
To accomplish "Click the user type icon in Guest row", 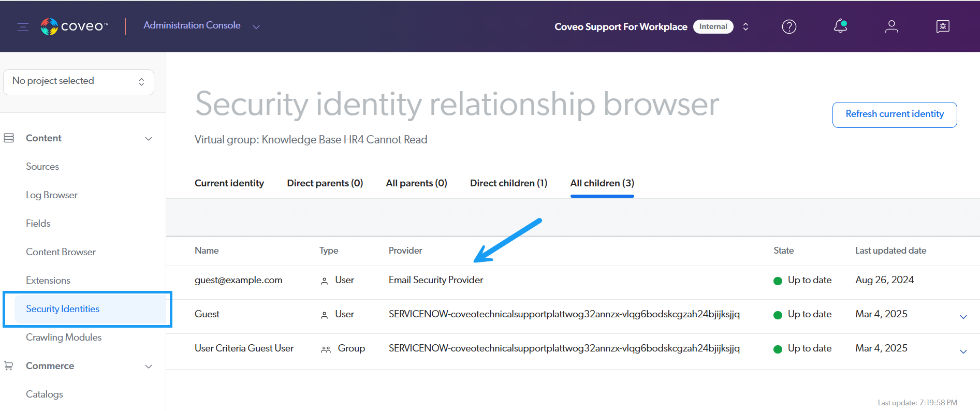I will pos(325,315).
